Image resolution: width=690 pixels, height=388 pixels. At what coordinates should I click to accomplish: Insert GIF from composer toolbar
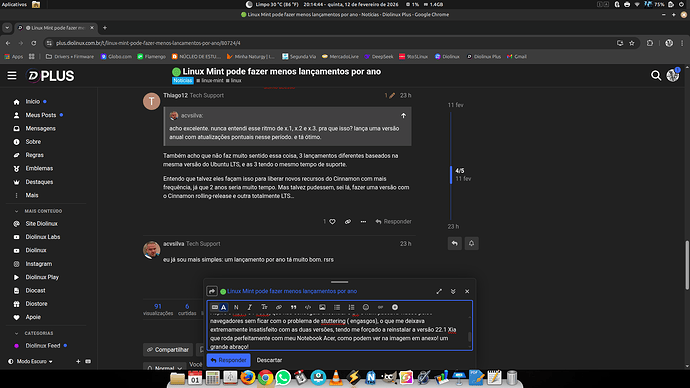(x=380, y=307)
